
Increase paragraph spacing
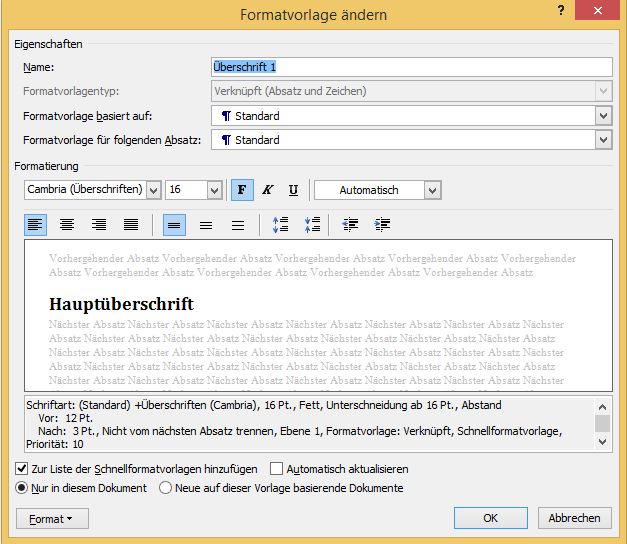(280, 225)
